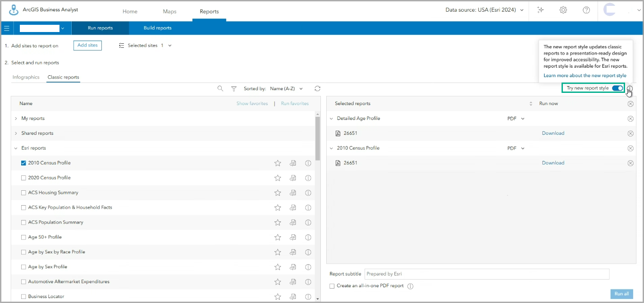Image resolution: width=644 pixels, height=303 pixels.
Task: Open the help menu
Action: click(586, 9)
